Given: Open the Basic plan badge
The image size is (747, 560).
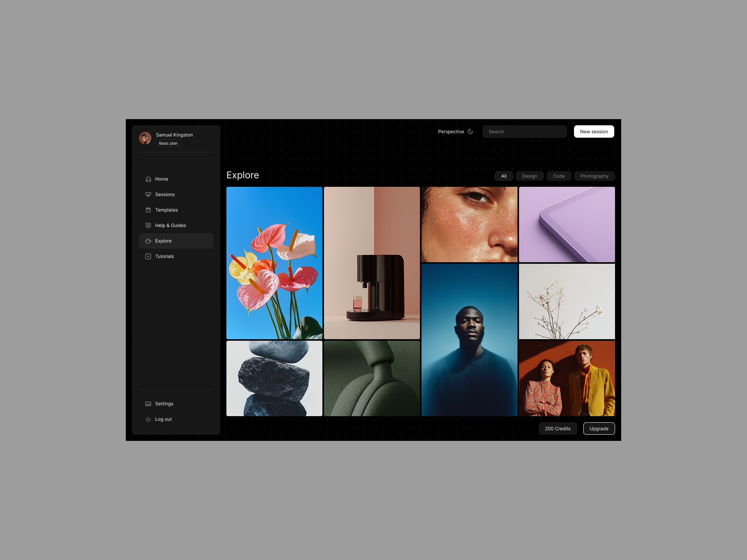Looking at the screenshot, I should [x=168, y=143].
